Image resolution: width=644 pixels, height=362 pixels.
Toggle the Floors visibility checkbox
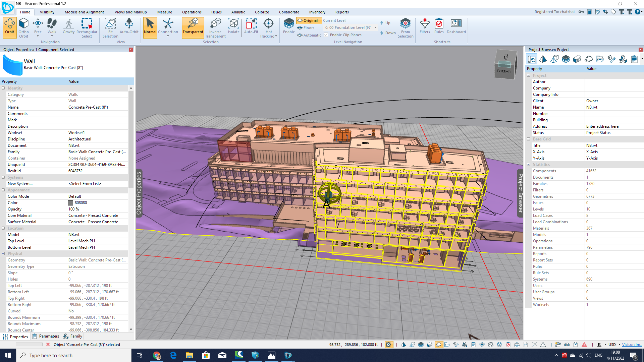pos(307,27)
